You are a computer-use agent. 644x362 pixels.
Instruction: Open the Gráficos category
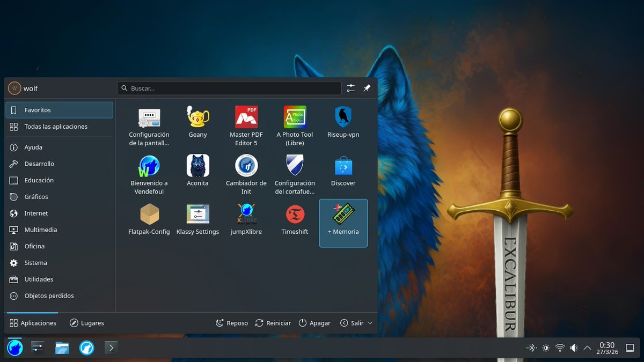[60, 197]
